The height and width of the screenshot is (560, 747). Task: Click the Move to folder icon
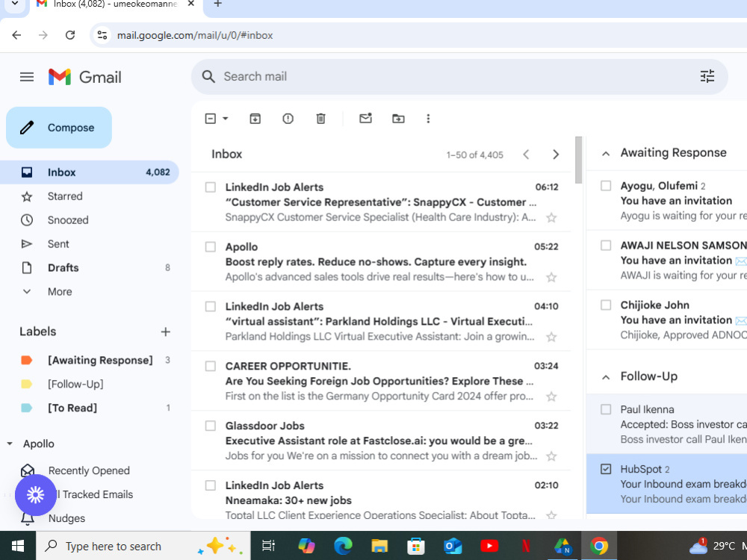point(398,119)
